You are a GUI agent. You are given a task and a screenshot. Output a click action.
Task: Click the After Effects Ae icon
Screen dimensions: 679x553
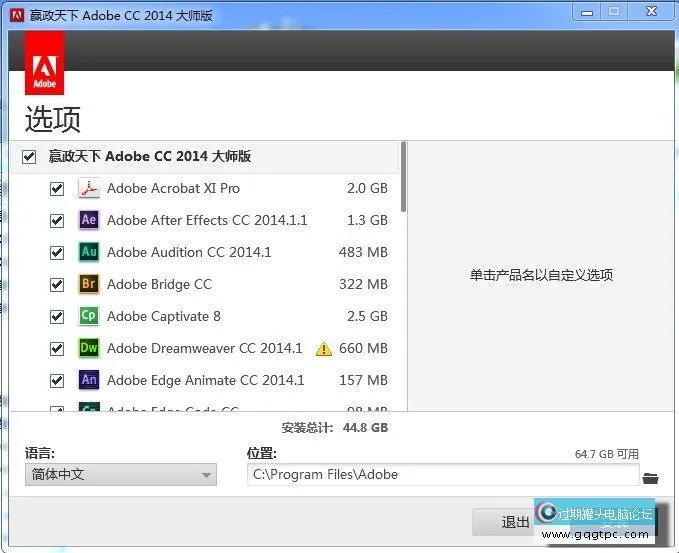[x=89, y=220]
